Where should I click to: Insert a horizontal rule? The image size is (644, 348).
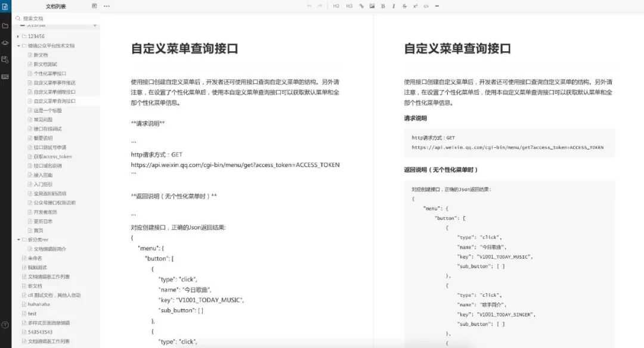coord(437,6)
